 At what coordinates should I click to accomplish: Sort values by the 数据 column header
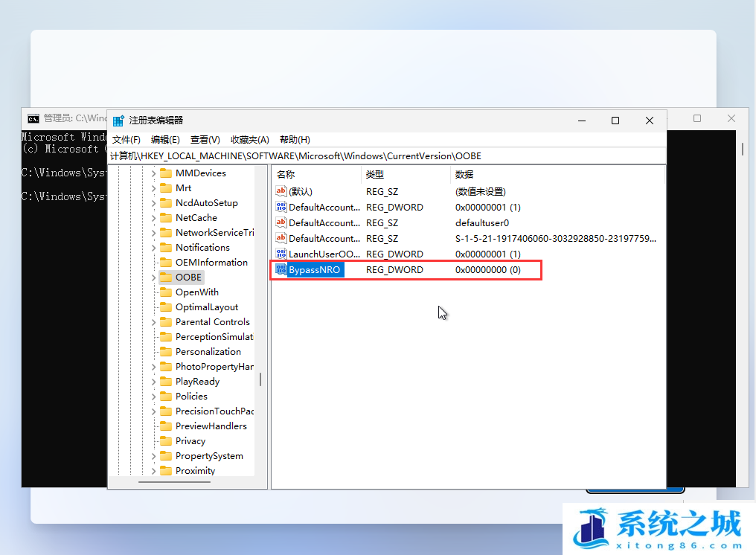[x=557, y=175]
